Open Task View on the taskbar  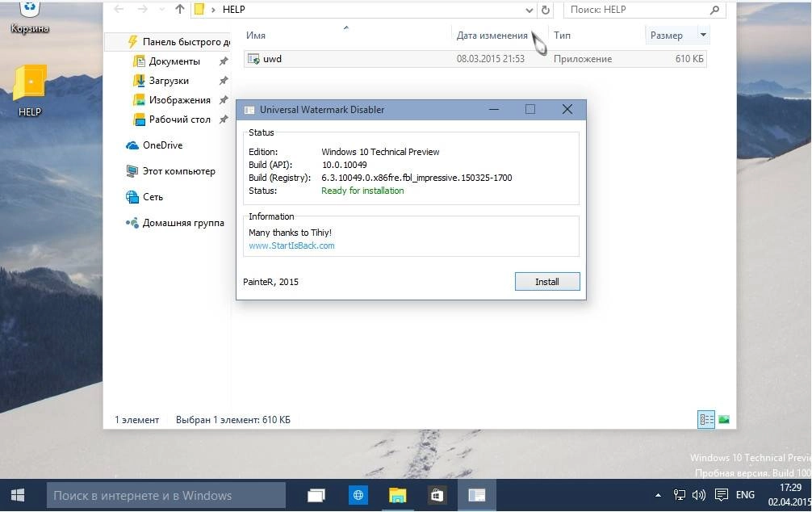coord(316,495)
